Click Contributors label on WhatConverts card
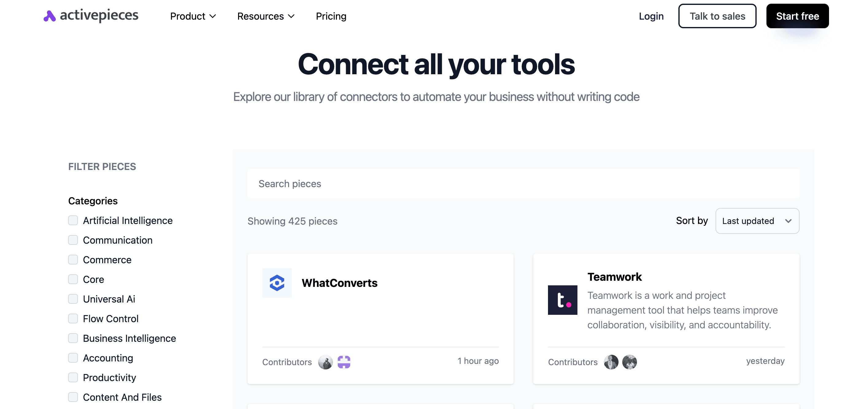The image size is (868, 409). point(287,362)
